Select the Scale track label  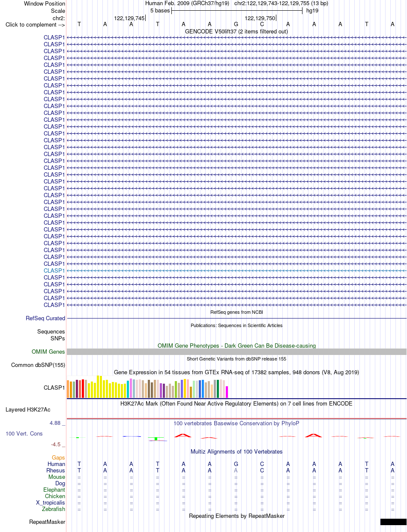tap(58, 11)
